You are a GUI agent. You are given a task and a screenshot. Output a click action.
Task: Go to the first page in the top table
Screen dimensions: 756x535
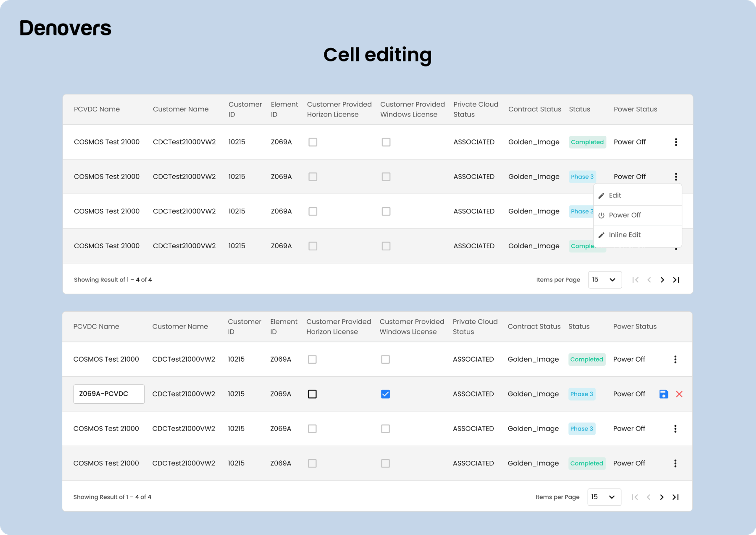click(x=636, y=280)
